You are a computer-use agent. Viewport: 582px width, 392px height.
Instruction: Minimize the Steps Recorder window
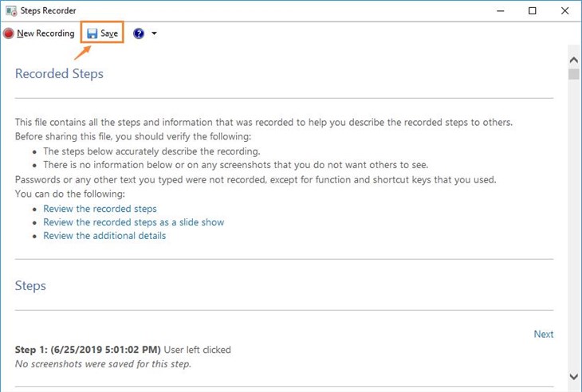click(500, 11)
